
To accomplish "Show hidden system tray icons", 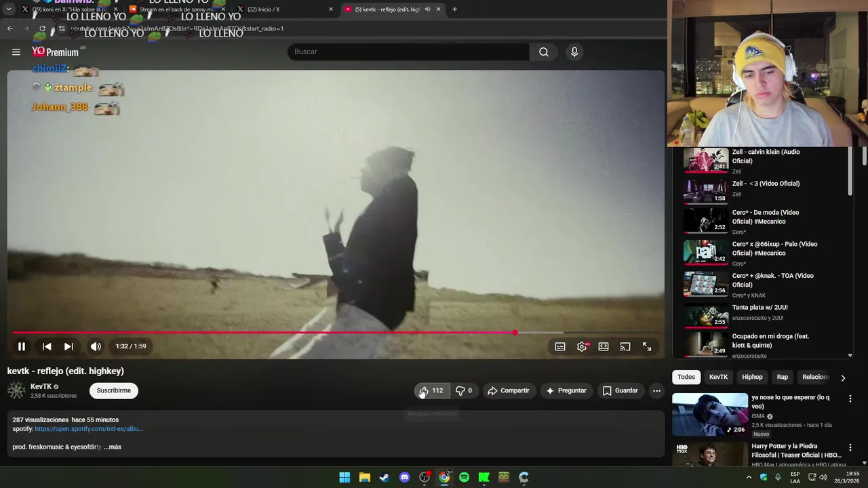I will pos(749,477).
